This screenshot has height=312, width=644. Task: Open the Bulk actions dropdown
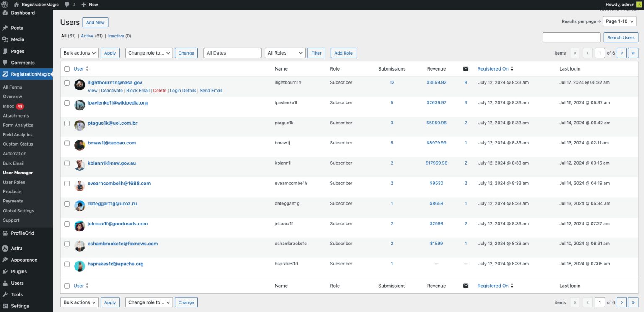79,53
